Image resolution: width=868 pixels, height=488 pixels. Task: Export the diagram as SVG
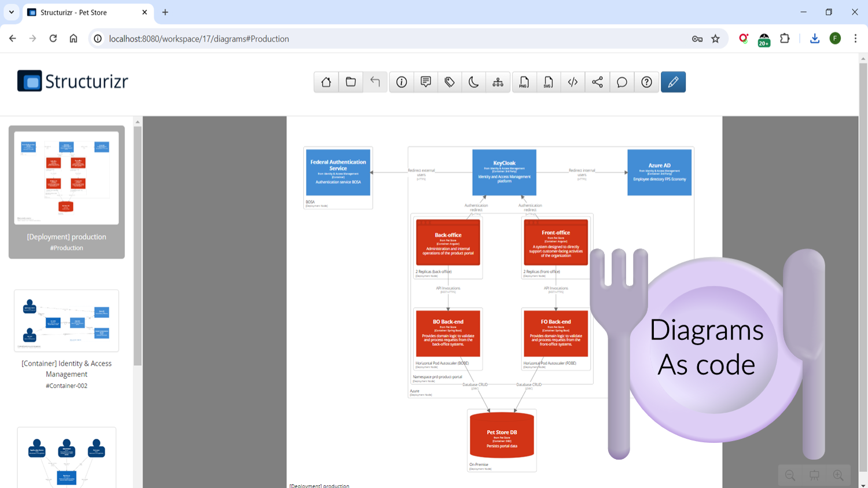coord(548,82)
